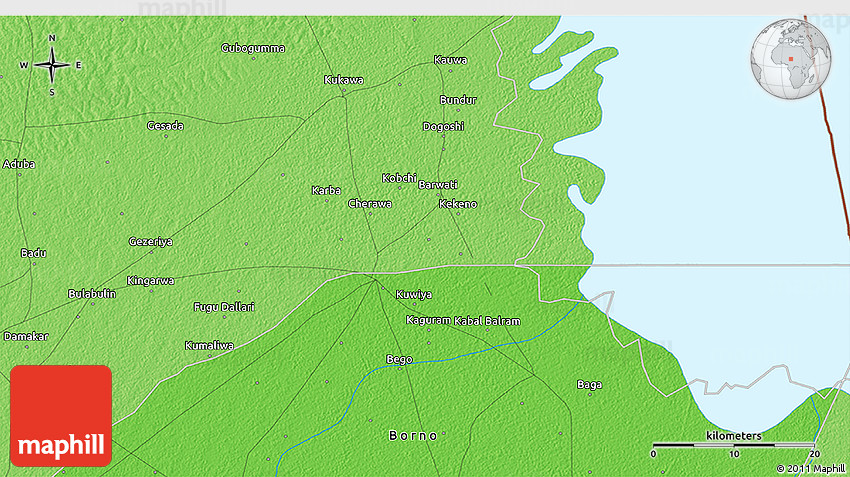Viewport: 850px width, 477px height.
Task: Select the Kumaliwa town label
Action: coord(209,346)
